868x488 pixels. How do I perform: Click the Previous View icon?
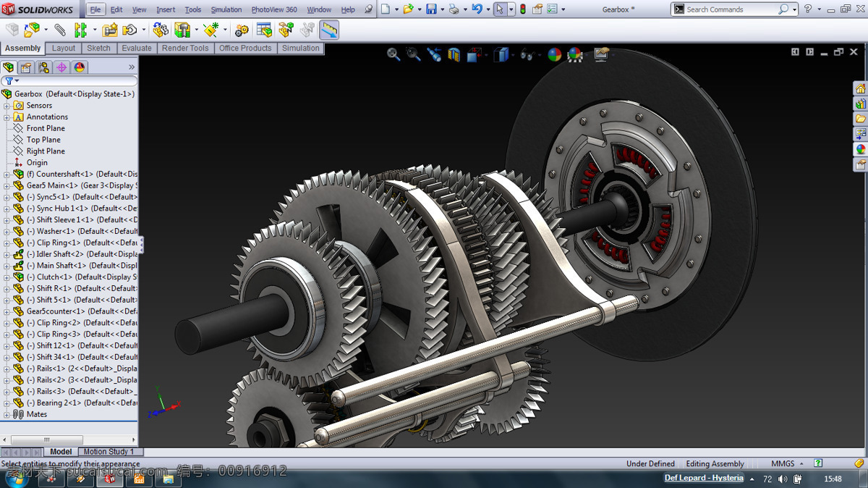click(x=434, y=54)
